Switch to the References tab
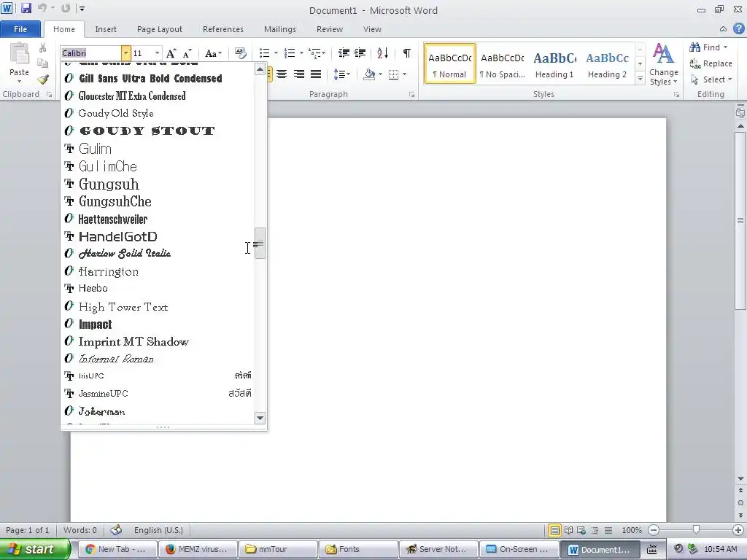This screenshot has width=747, height=560. 223,29
